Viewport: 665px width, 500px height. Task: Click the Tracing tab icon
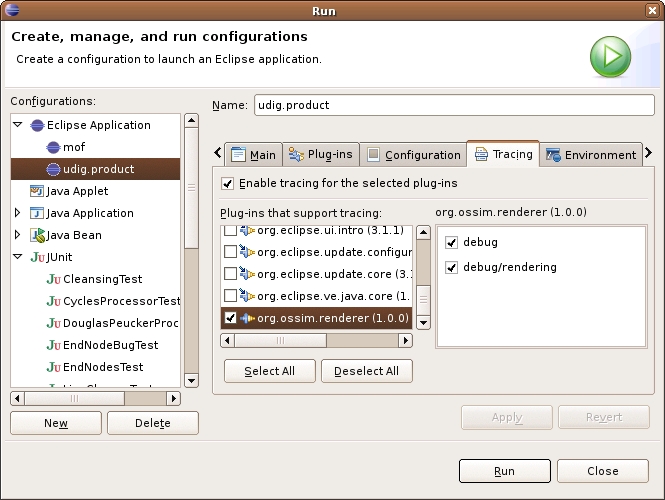click(481, 154)
